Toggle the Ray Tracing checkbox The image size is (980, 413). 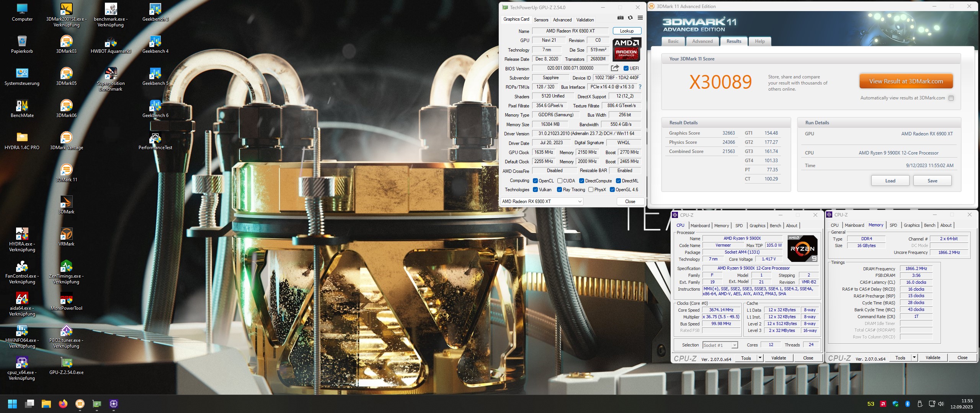point(559,190)
